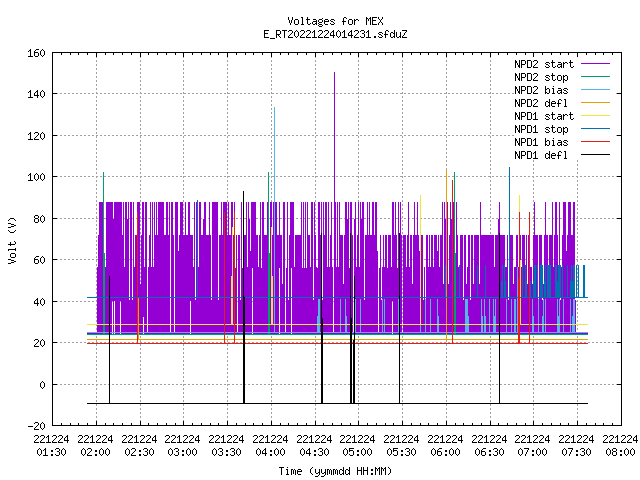This screenshot has height=480, width=640.
Task: Click the y-axis tick value 80
Action: pyautogui.click(x=39, y=218)
